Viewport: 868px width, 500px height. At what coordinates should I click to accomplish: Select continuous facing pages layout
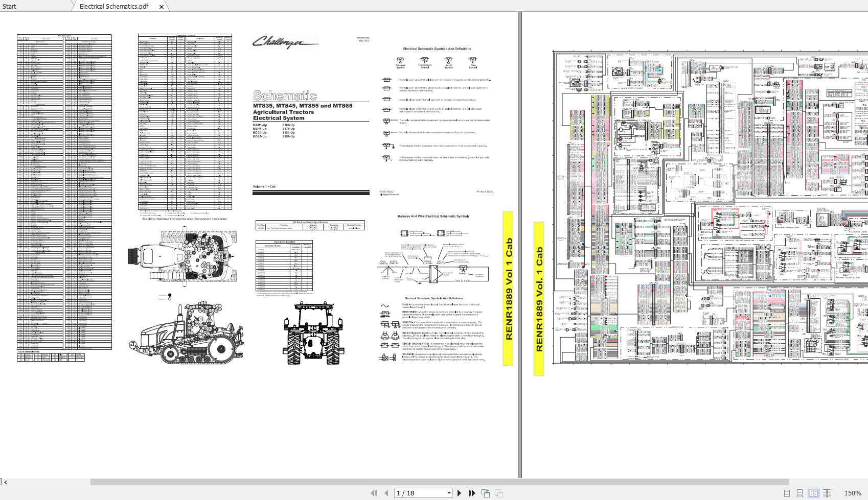click(826, 493)
